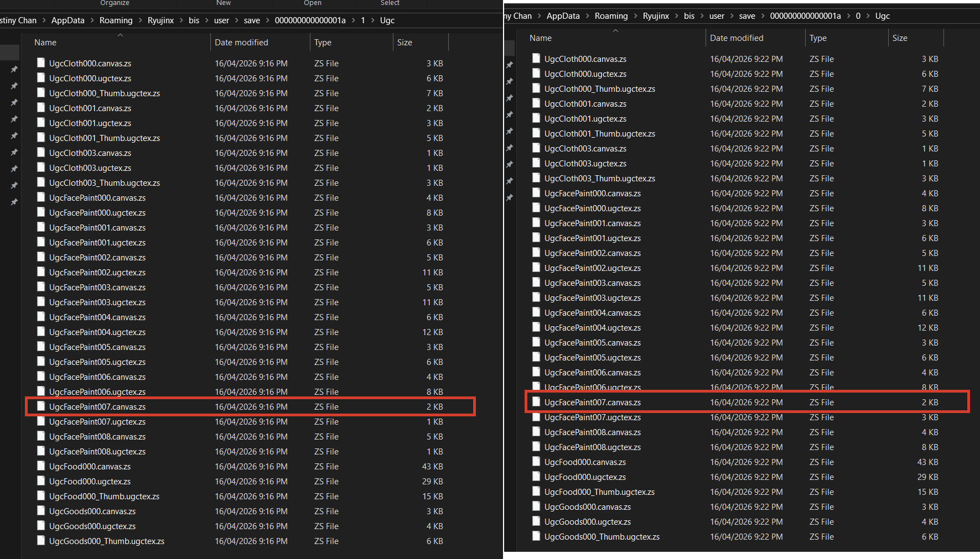The width and height of the screenshot is (980, 559).
Task: Select UgcFacePaint006.canvas.zs icon in right window
Action: pyautogui.click(x=536, y=372)
